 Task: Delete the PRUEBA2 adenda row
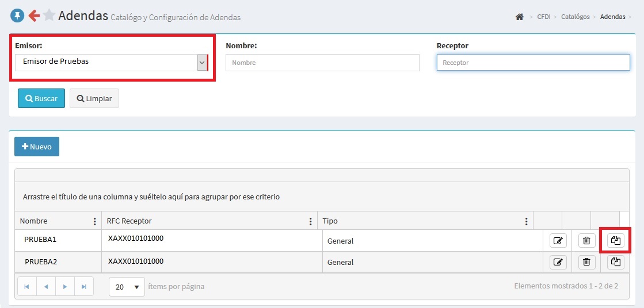tap(586, 262)
